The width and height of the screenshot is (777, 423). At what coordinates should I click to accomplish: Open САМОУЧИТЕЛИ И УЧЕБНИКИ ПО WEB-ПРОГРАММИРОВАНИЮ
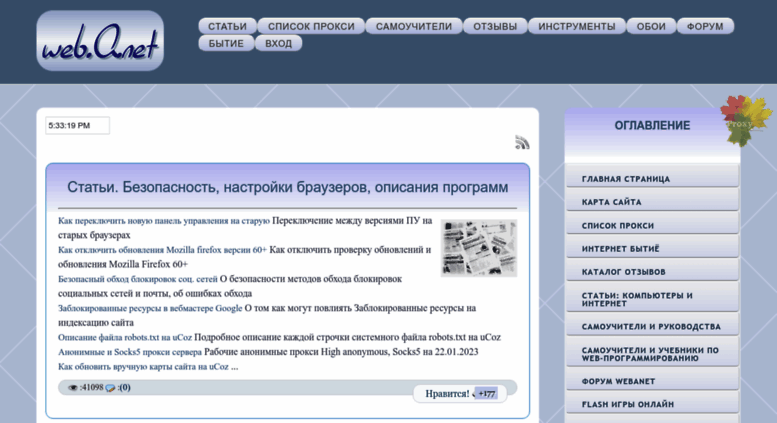[653, 353]
